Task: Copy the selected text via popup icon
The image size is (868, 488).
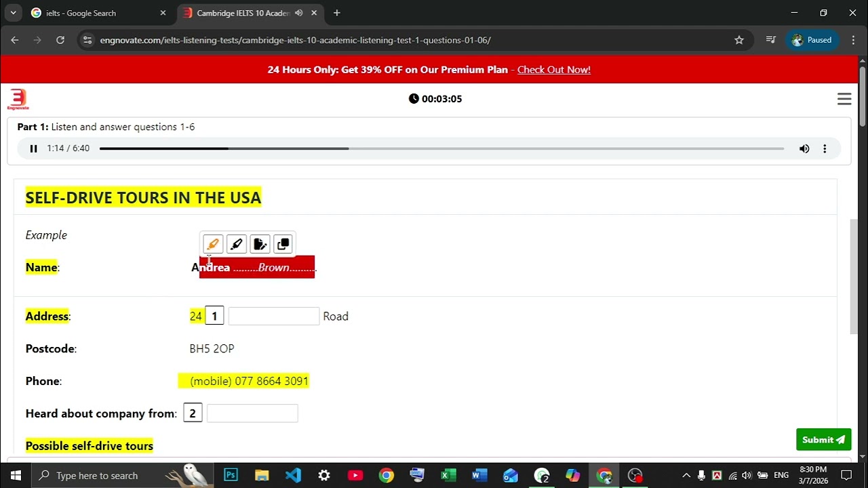Action: (283, 244)
